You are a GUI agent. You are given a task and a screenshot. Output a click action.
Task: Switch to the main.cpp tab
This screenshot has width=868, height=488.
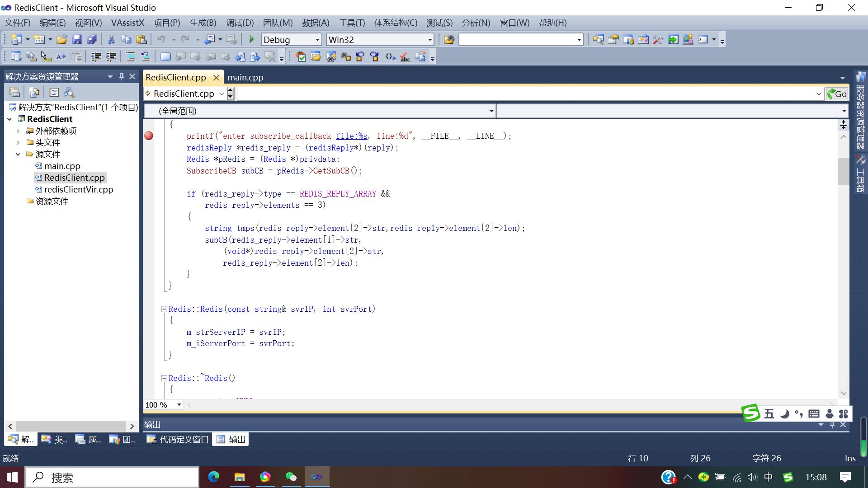click(245, 77)
